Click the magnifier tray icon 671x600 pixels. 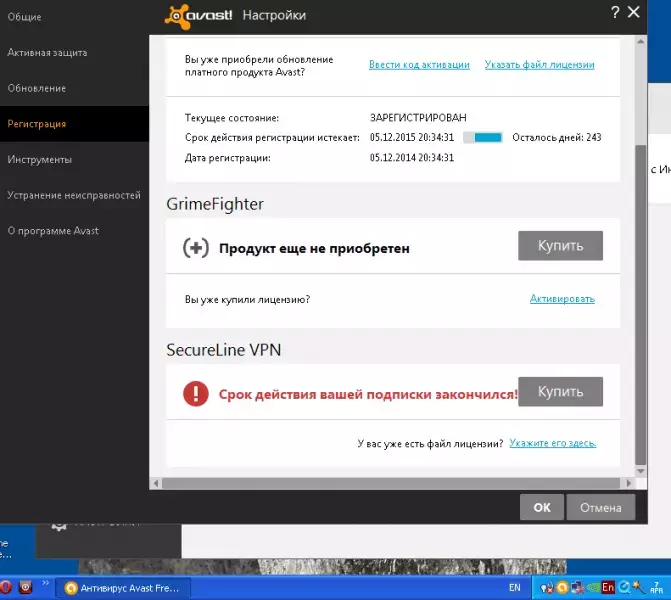(624, 588)
